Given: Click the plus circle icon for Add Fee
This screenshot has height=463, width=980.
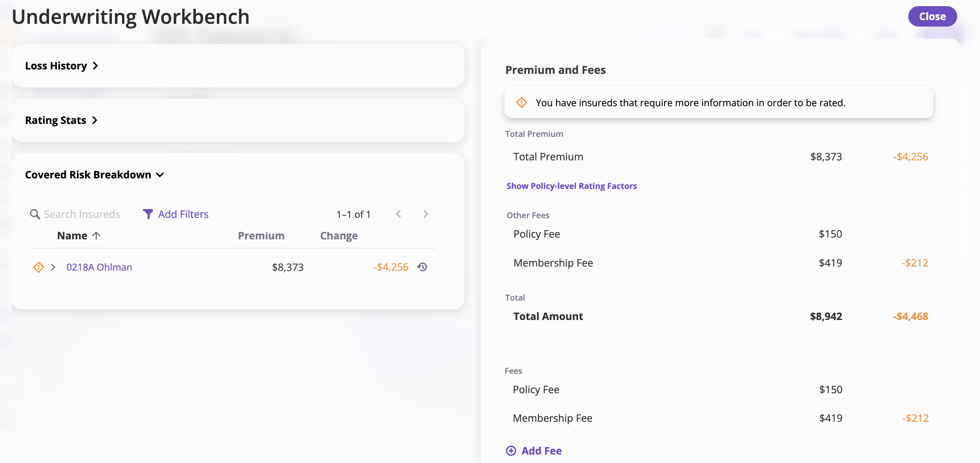Looking at the screenshot, I should 511,451.
